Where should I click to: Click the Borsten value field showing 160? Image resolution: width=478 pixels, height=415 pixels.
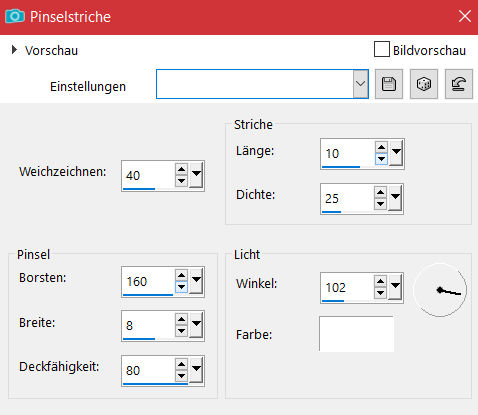pyautogui.click(x=148, y=282)
